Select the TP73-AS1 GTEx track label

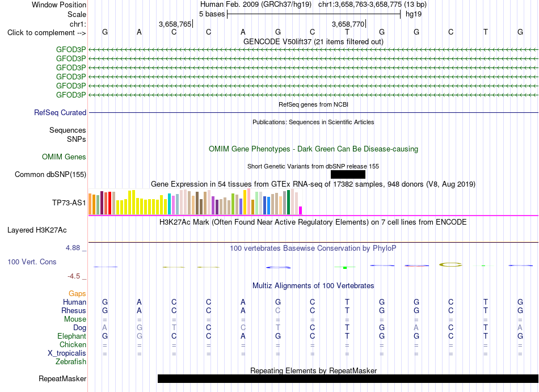click(x=69, y=203)
